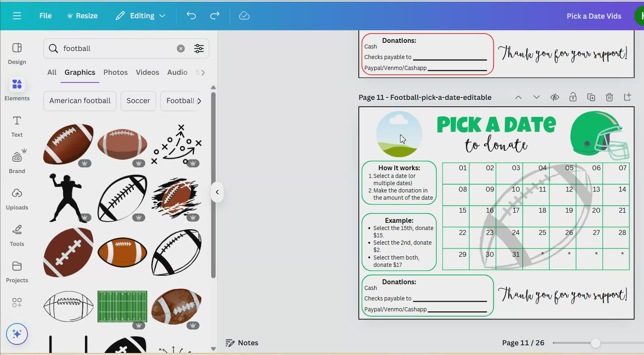Click the undo arrow
The width and height of the screenshot is (644, 355).
[x=191, y=16]
